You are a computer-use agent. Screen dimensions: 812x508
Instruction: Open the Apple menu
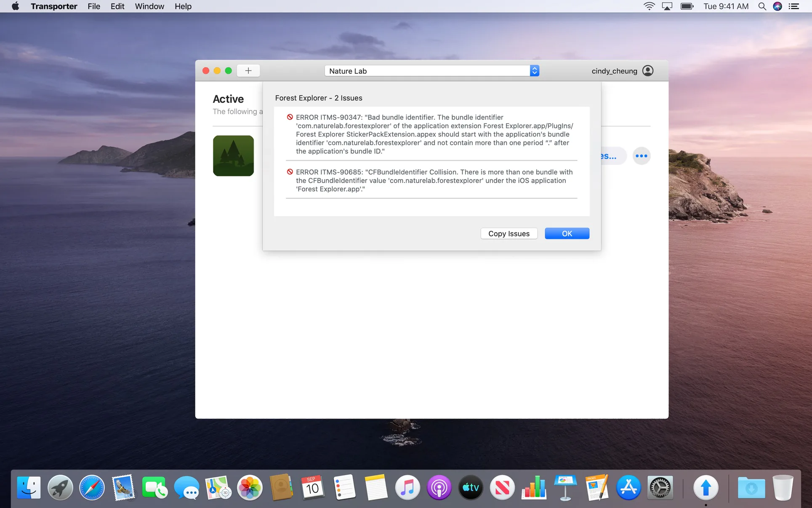15,6
